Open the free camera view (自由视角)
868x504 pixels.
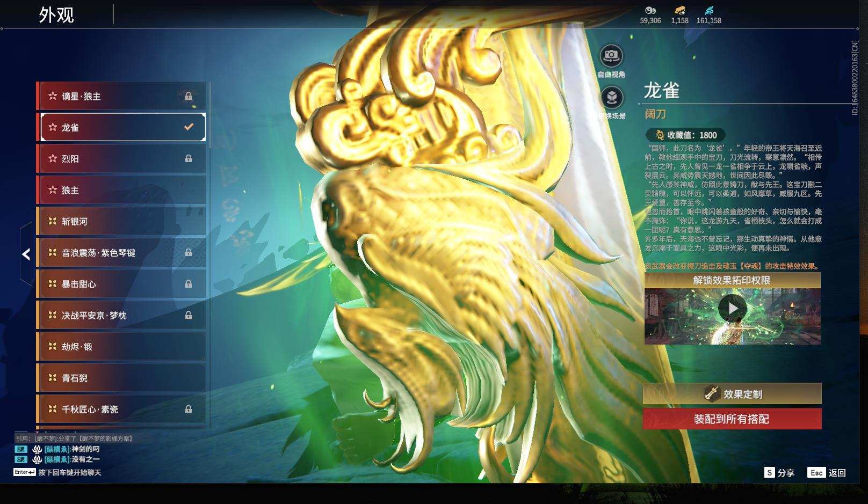611,55
